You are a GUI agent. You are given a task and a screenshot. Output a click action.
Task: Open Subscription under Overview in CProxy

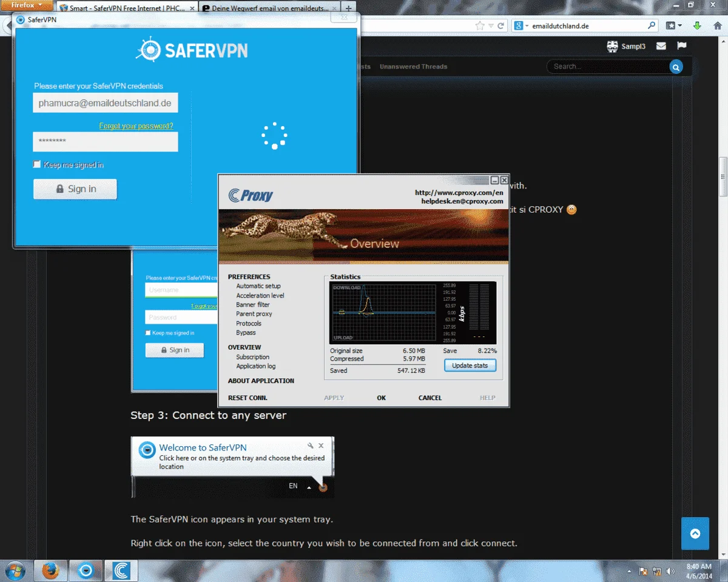tap(252, 357)
